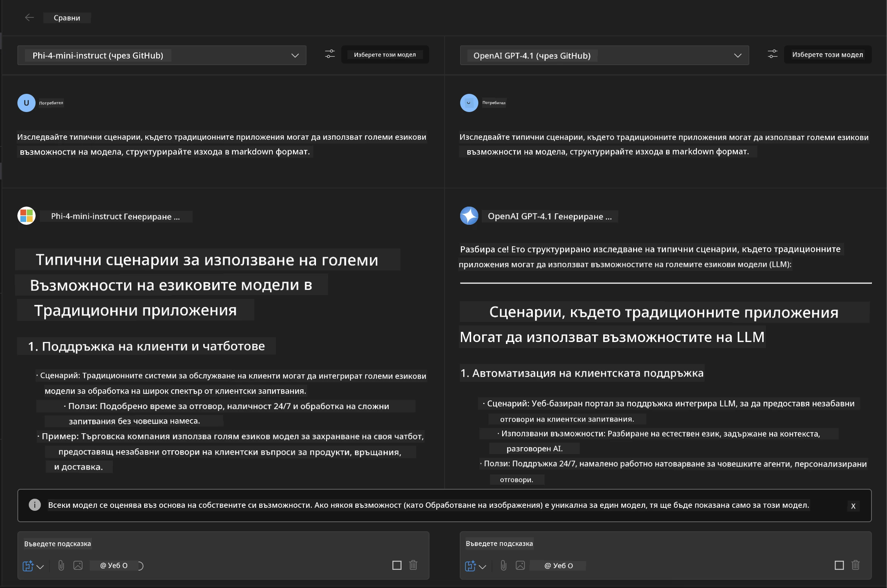Click the 'Phi-4-mini-instruct Генериране ...' status text
Viewport: 887px width, 588px height.
tap(115, 216)
